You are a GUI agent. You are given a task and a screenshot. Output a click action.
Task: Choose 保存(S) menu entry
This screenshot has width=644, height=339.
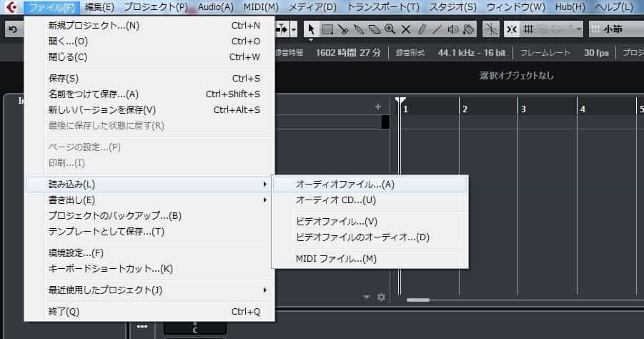[x=149, y=78]
